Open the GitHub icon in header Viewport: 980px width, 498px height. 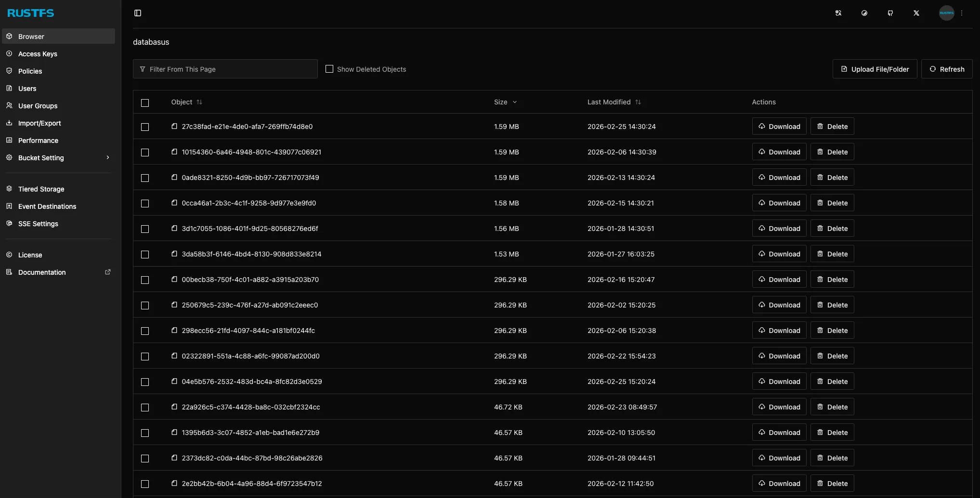890,13
